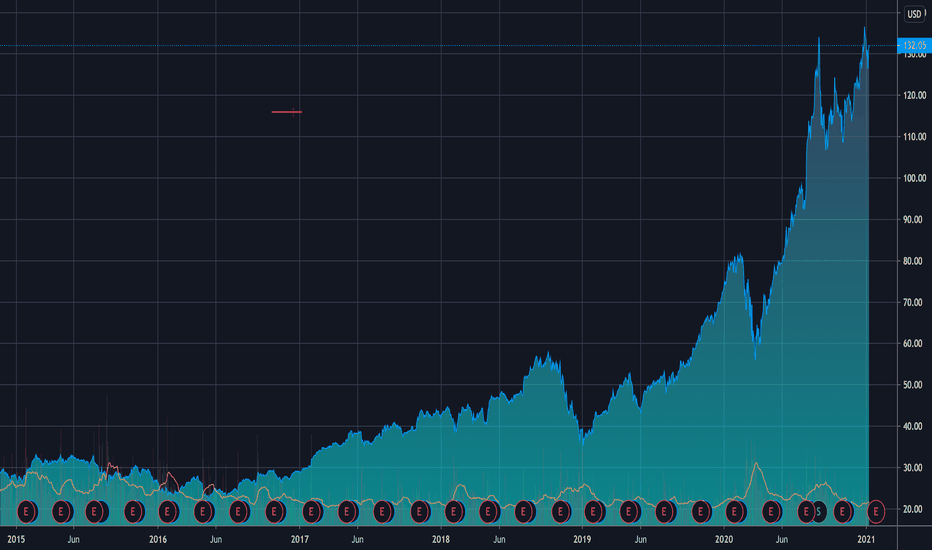Click the 30.00 price axis label
The width and height of the screenshot is (932, 550).
pos(915,468)
